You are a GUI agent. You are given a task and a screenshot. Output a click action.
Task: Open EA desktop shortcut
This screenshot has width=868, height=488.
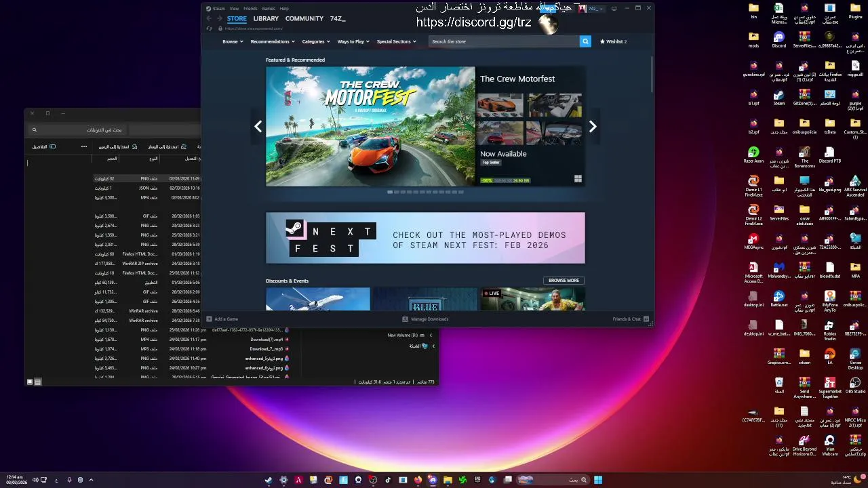pyautogui.click(x=830, y=357)
